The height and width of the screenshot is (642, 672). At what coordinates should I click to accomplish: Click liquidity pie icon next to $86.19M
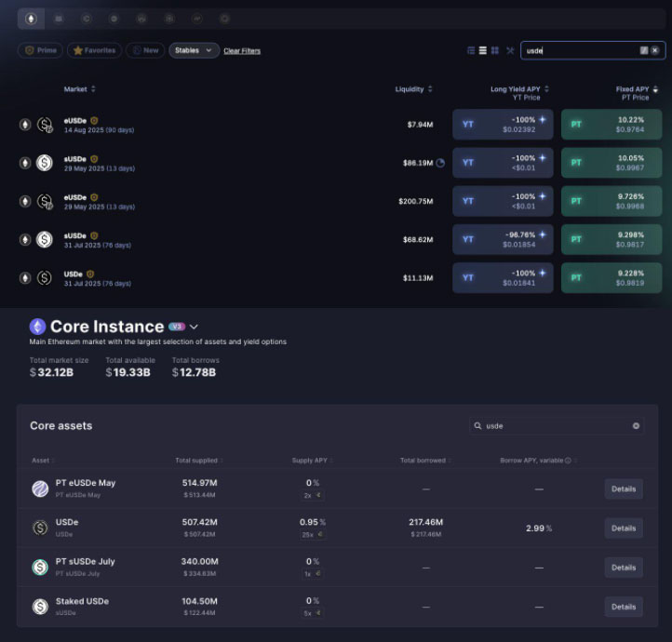click(x=440, y=163)
